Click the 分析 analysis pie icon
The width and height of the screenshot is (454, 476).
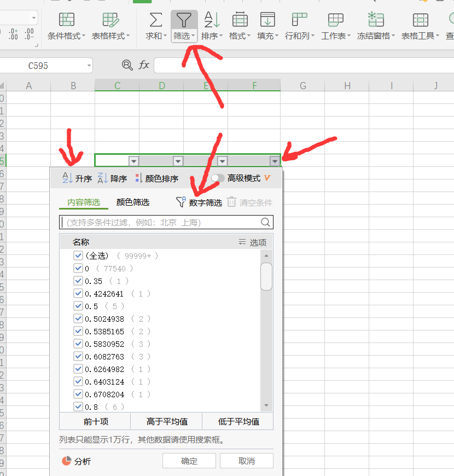pos(67,461)
